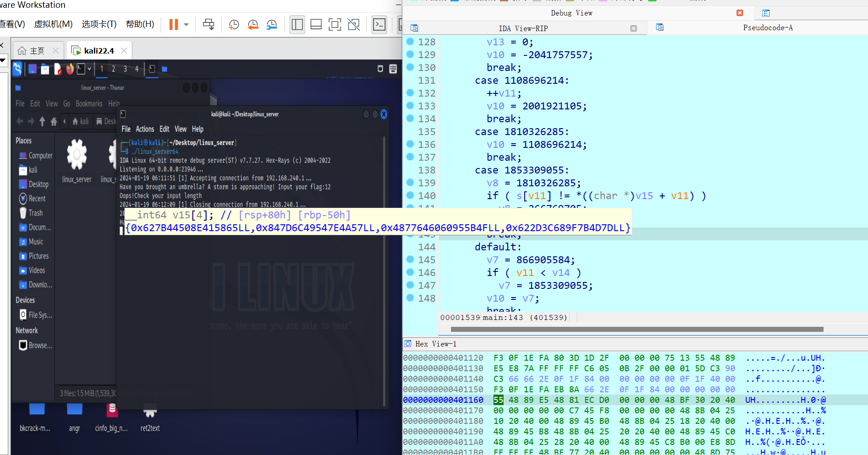The image size is (868, 455).
Task: Expand the terminal launcher dropdown in Kali panel
Action: point(89,69)
